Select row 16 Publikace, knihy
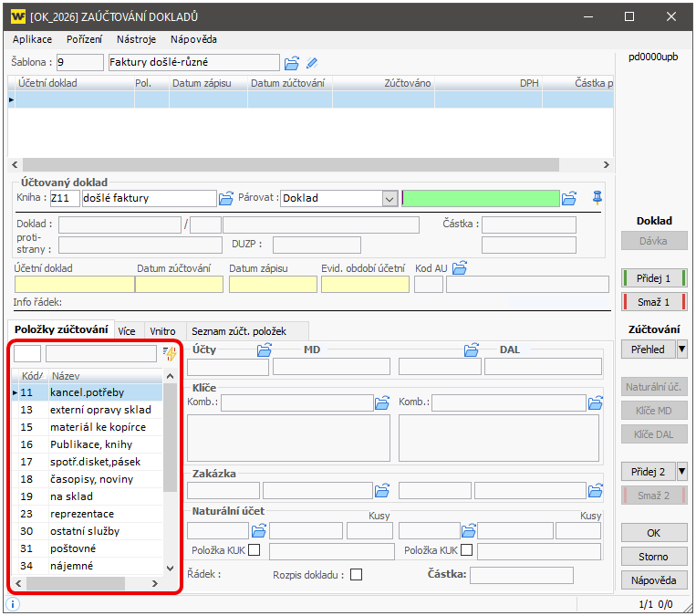Viewport: 696px width, 616px height. pyautogui.click(x=87, y=444)
